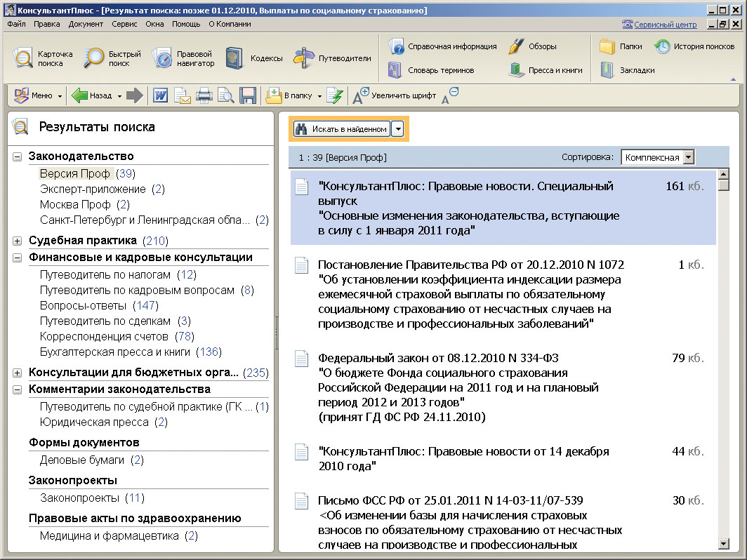
Task: Select Медицина и фармацевтика (2)
Action: click(119, 535)
